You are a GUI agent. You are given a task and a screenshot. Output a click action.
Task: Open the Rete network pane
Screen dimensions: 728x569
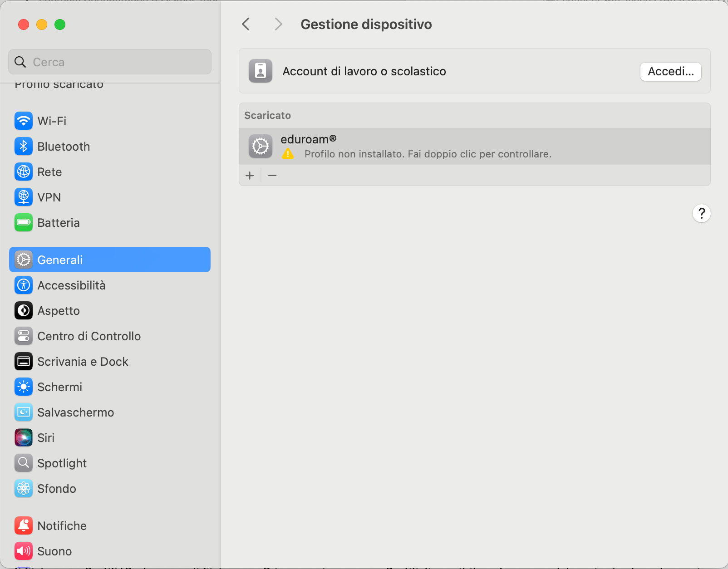click(49, 172)
